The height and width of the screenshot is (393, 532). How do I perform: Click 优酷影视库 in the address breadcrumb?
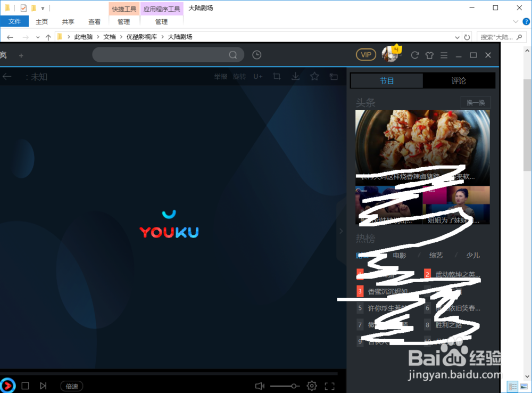142,37
